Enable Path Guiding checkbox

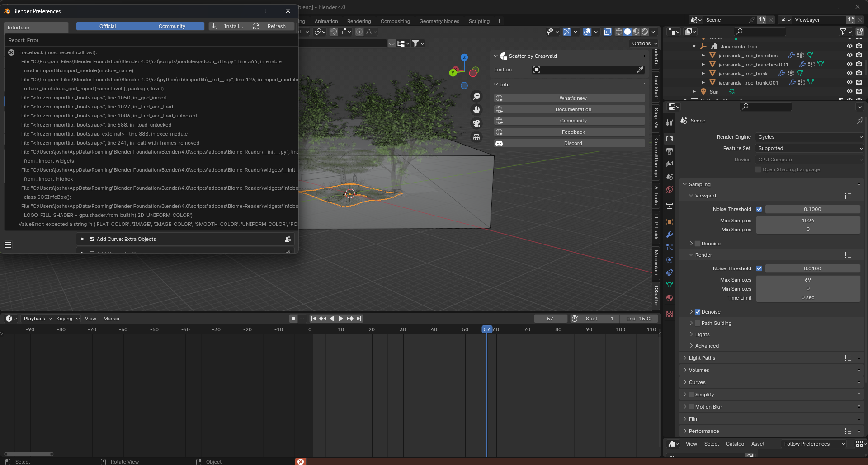click(x=698, y=323)
